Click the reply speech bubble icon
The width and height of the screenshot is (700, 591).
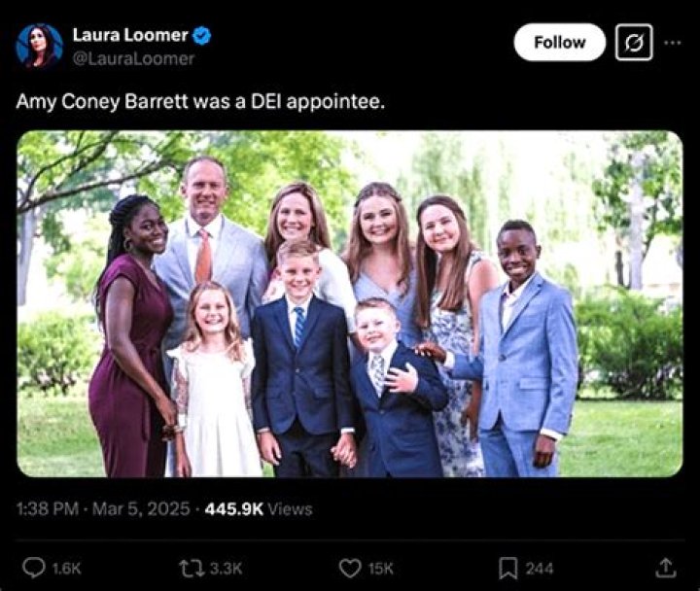[x=32, y=568]
